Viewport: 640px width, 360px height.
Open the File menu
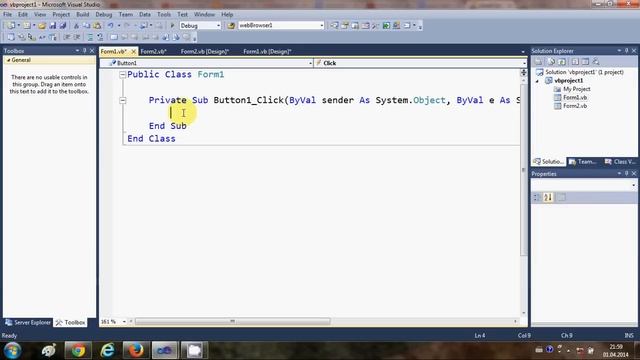[x=7, y=14]
